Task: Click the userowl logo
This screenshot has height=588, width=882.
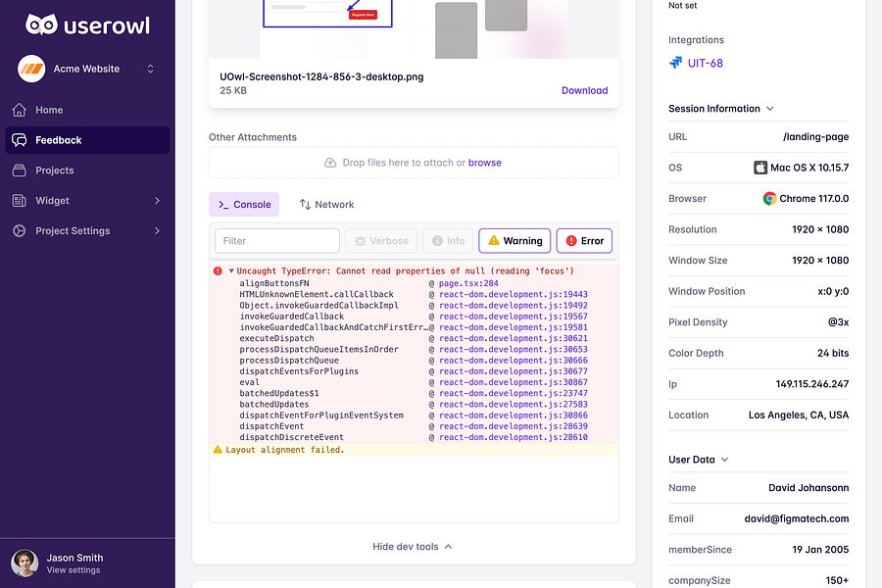Action: 88,24
